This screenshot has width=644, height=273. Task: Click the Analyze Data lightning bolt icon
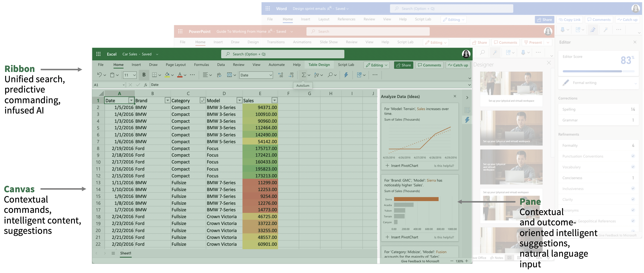pyautogui.click(x=346, y=75)
